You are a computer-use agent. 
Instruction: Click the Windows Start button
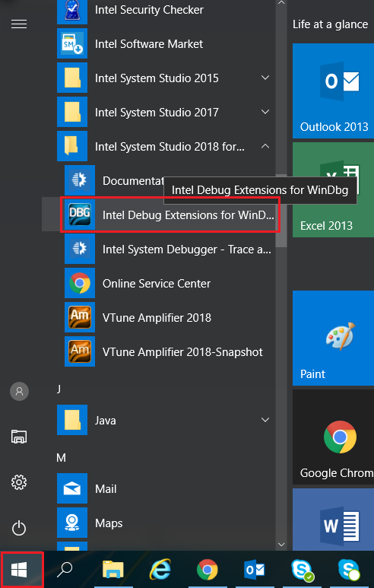(x=19, y=571)
